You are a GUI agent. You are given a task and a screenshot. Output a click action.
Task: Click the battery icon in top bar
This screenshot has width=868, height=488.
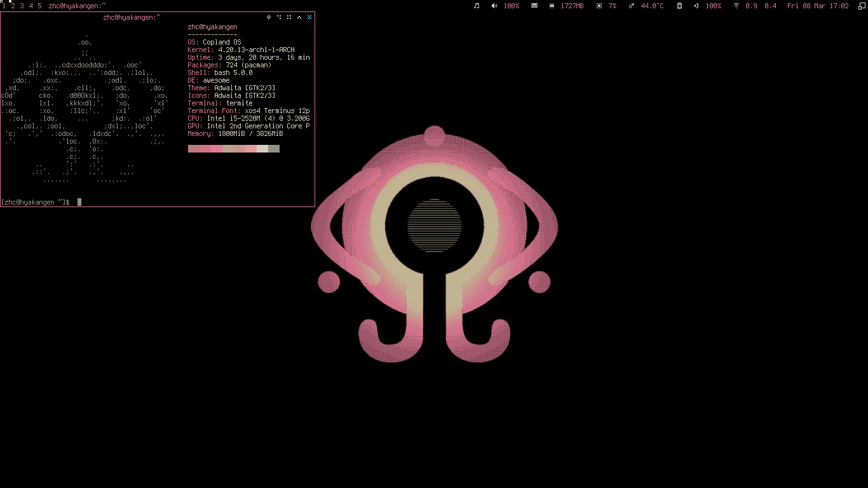(x=679, y=6)
